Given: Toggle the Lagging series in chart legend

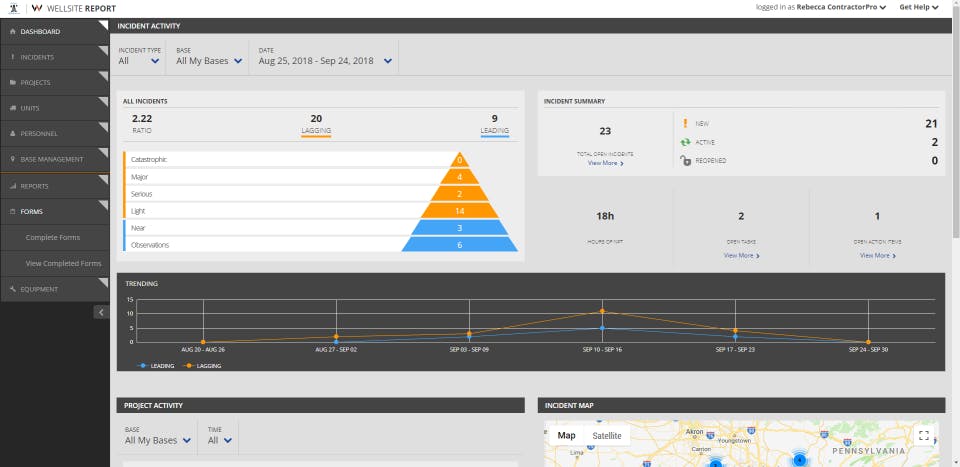Looking at the screenshot, I should pyautogui.click(x=203, y=366).
